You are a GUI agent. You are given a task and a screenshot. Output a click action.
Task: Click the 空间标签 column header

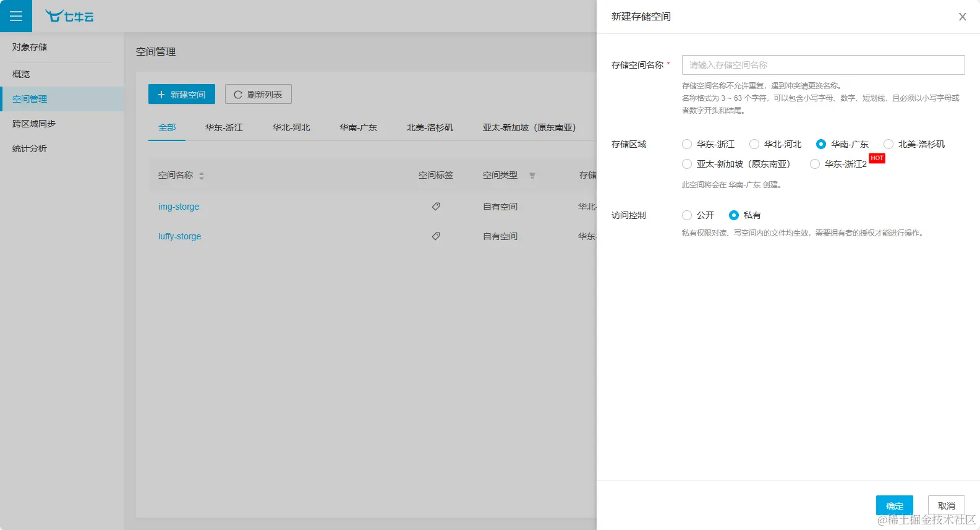436,175
